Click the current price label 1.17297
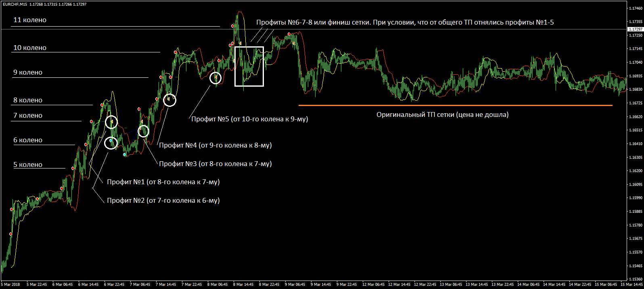The width and height of the screenshot is (644, 289). (x=636, y=29)
